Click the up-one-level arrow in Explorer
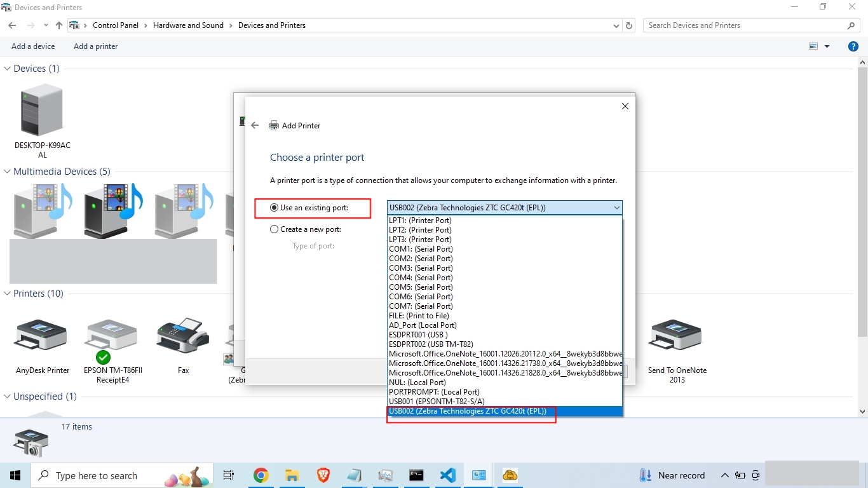This screenshot has height=488, width=868. point(59,25)
